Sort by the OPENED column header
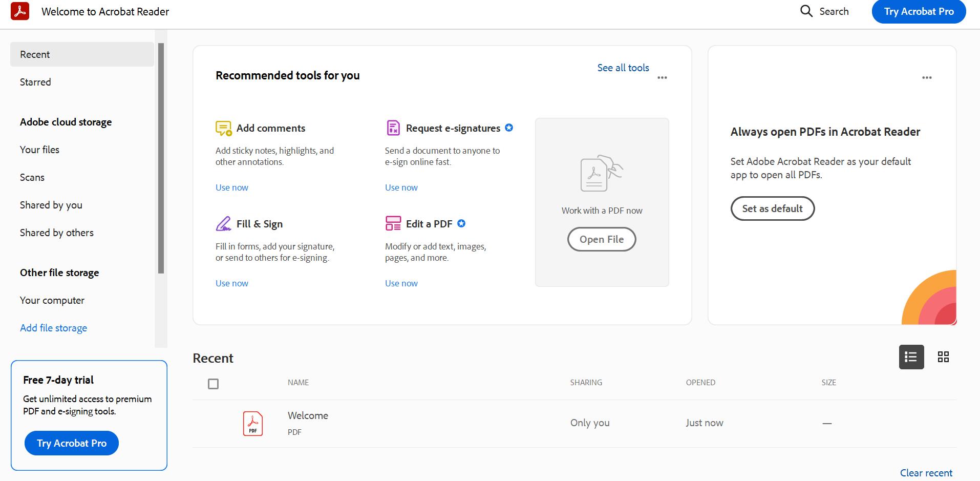980x481 pixels. point(700,383)
